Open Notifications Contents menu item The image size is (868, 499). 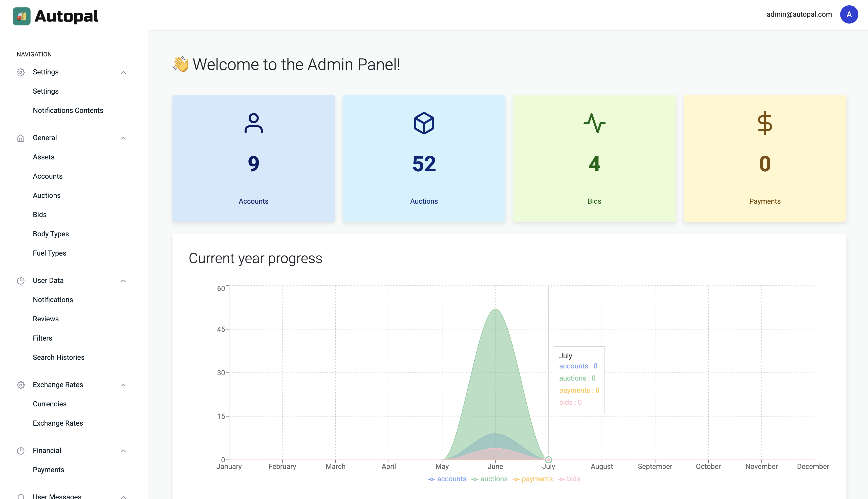coord(68,110)
